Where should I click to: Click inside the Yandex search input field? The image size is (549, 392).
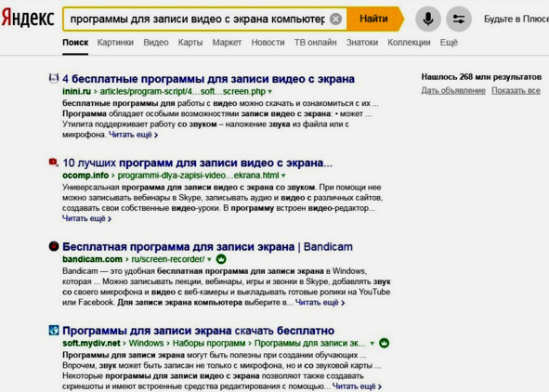[x=197, y=19]
